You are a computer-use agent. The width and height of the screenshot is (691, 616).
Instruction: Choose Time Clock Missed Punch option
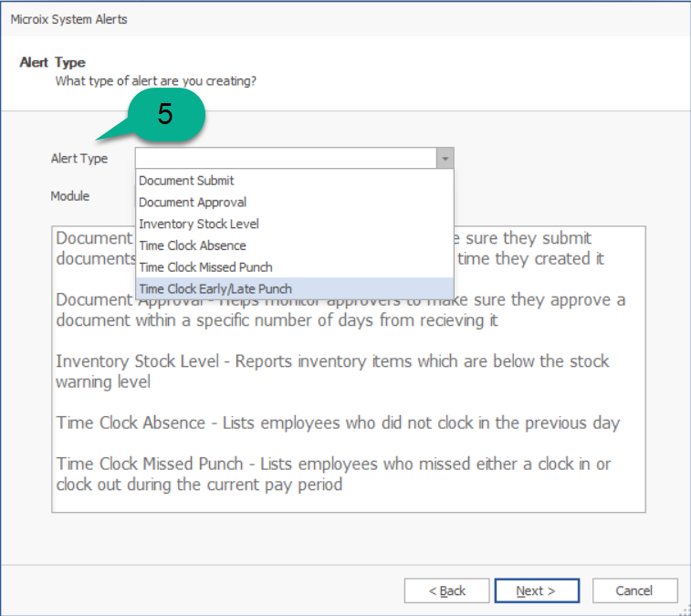click(205, 267)
